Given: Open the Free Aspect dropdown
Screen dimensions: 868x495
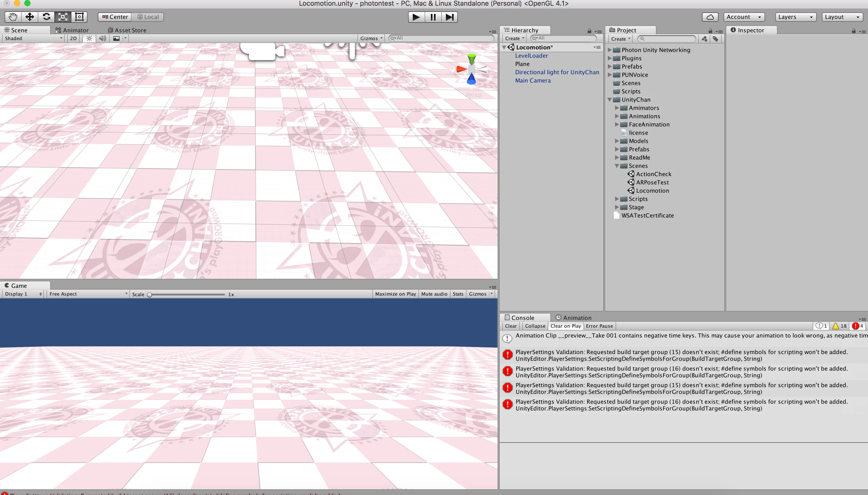Looking at the screenshot, I should point(88,294).
